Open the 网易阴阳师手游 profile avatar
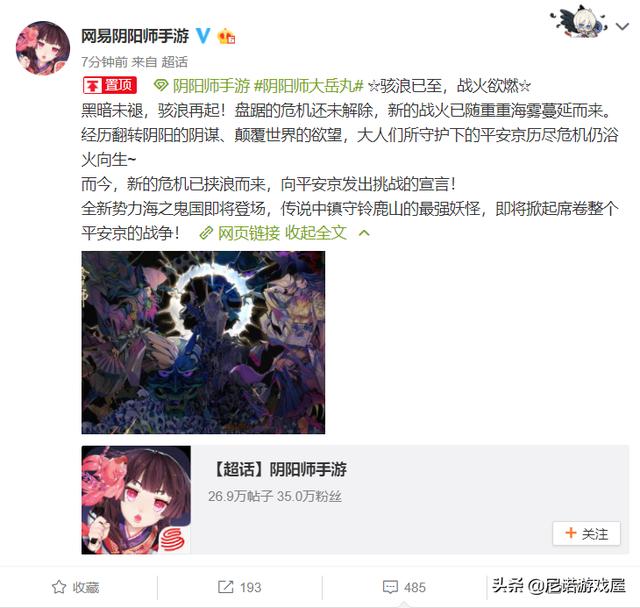 pyautogui.click(x=43, y=48)
